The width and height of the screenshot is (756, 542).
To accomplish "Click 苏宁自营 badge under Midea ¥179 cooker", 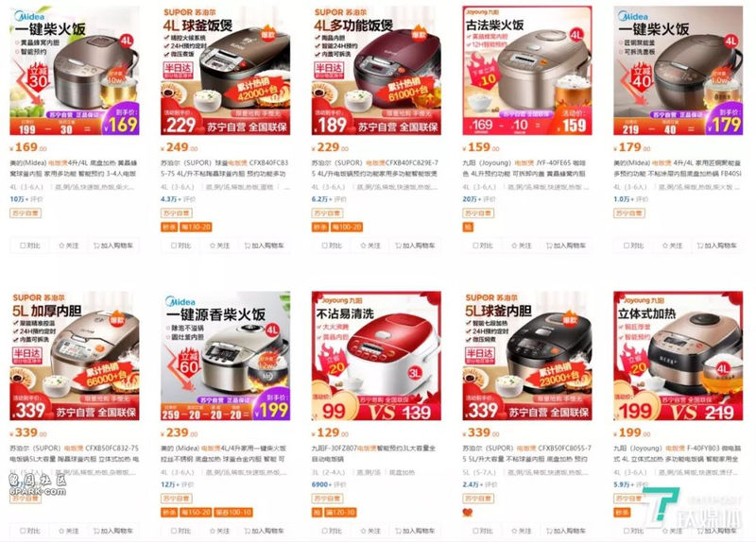I will click(629, 213).
